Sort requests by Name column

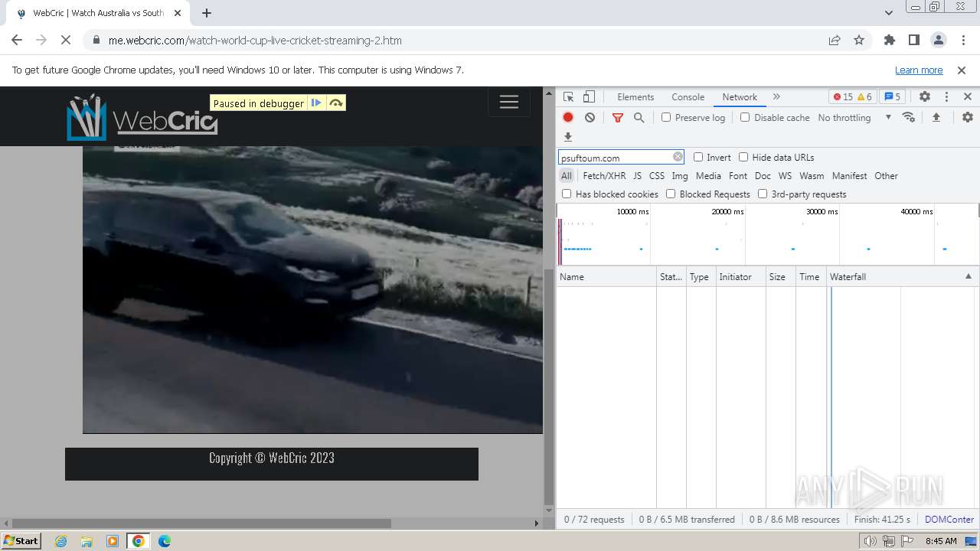point(606,276)
